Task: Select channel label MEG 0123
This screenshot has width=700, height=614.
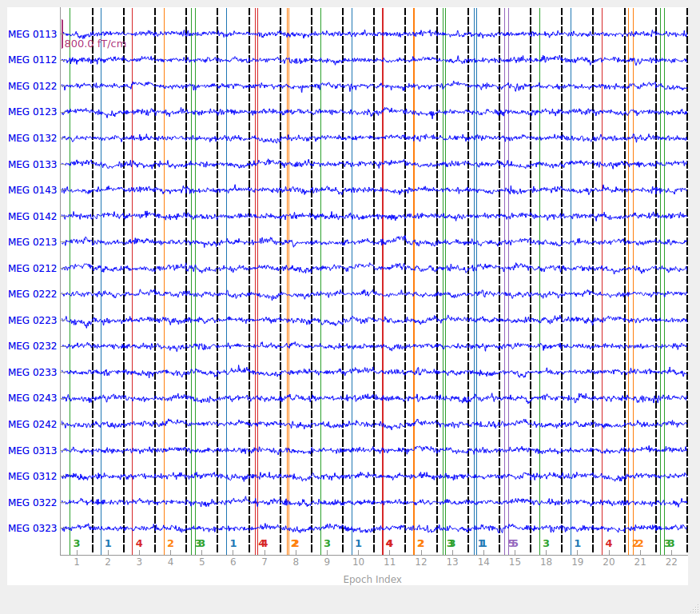Action: [33, 112]
